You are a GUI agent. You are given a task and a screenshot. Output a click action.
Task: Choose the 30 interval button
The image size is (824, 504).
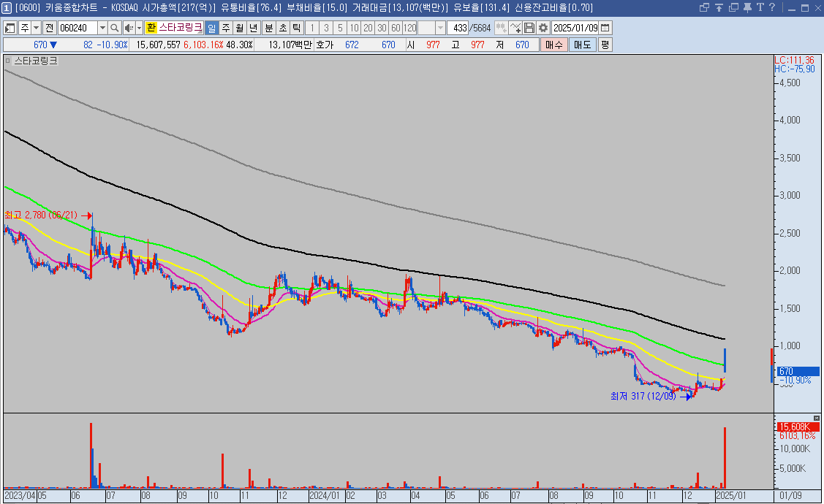point(382,28)
